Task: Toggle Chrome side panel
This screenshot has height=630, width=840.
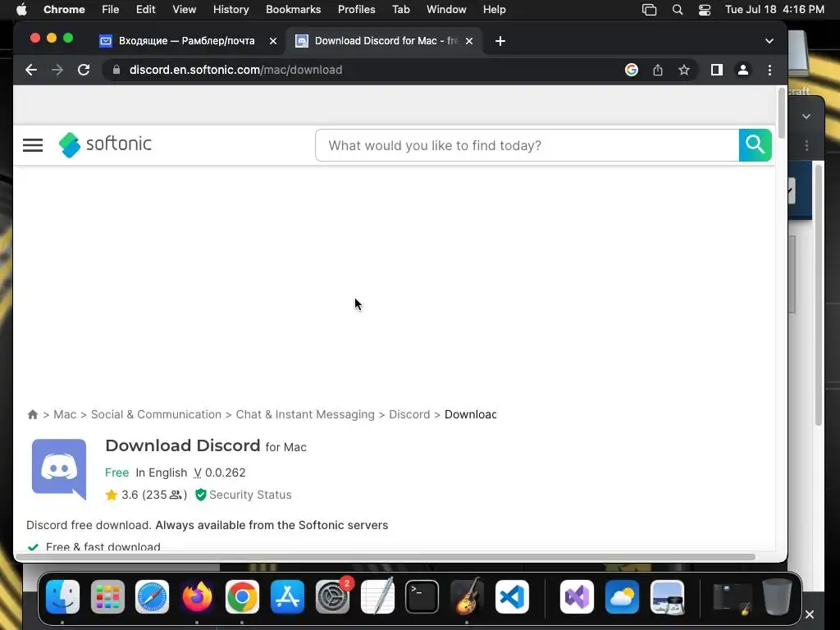Action: (717, 70)
